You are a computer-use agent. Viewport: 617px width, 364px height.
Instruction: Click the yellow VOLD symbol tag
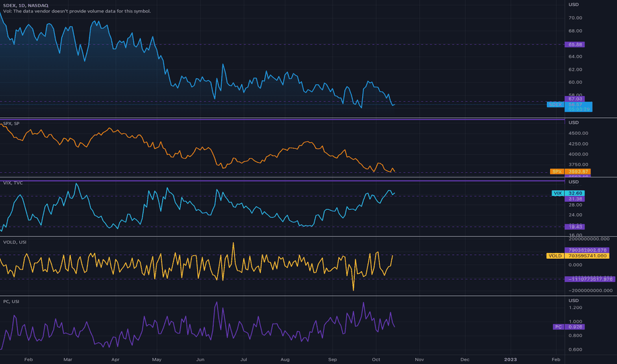coord(555,255)
